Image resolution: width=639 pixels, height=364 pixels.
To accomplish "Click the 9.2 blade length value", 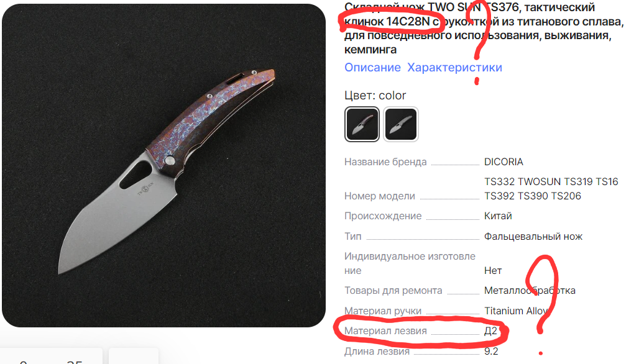I will click(x=491, y=352).
